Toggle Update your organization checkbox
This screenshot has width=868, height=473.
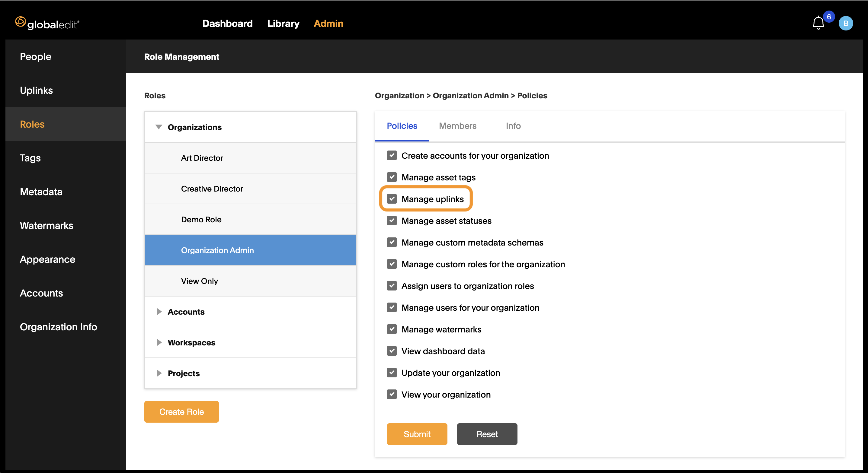392,373
